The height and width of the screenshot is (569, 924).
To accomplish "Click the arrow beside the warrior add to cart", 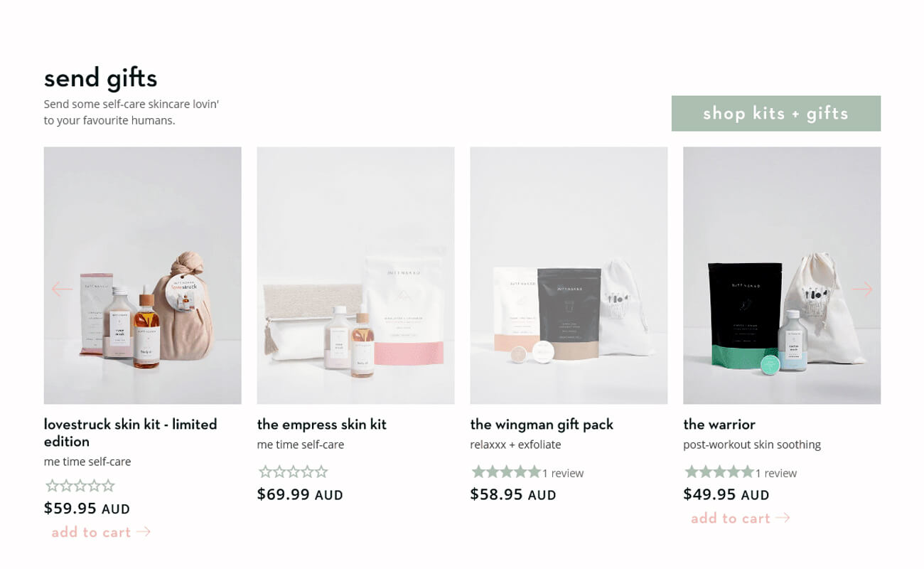I will tap(783, 518).
